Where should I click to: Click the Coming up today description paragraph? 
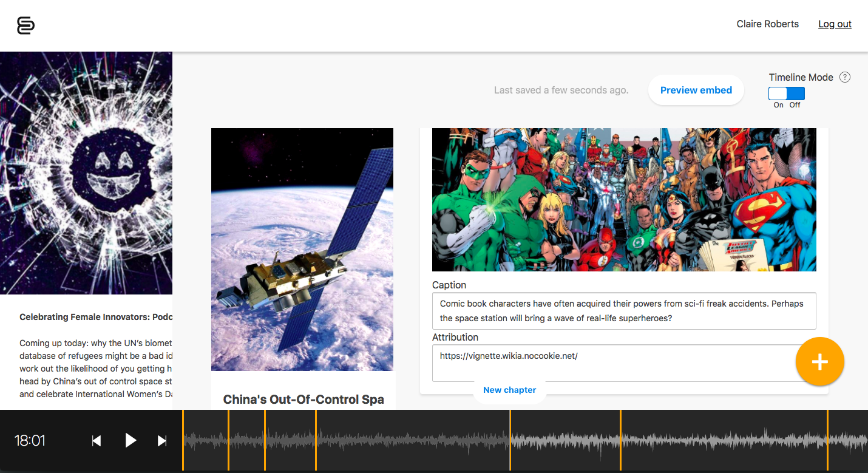point(96,369)
